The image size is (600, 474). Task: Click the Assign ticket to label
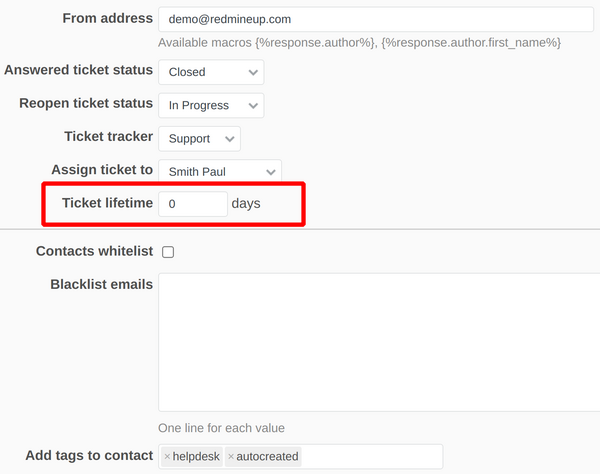tap(102, 170)
